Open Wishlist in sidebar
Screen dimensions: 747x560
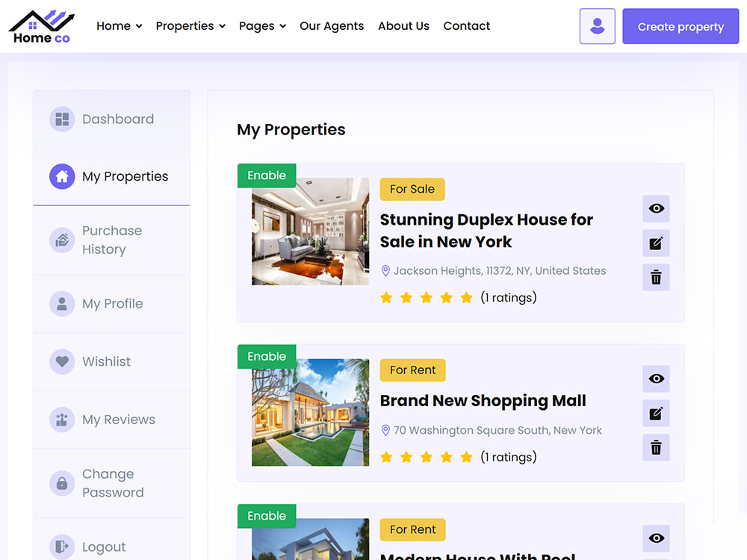click(x=111, y=361)
